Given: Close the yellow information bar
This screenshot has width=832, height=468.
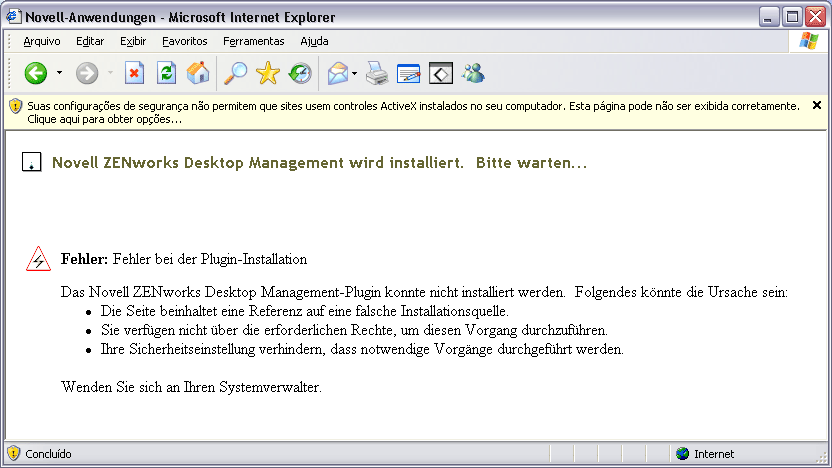Looking at the screenshot, I should point(817,105).
